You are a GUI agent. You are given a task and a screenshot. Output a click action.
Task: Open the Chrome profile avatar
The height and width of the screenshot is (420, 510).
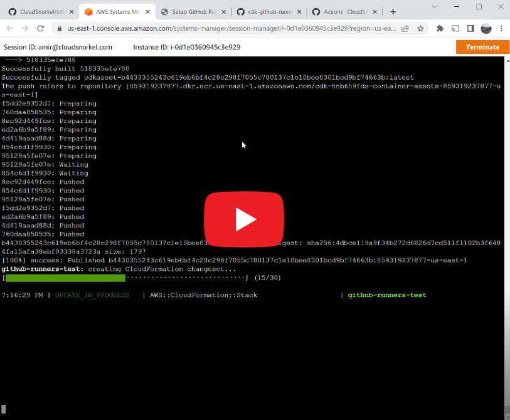point(486,28)
